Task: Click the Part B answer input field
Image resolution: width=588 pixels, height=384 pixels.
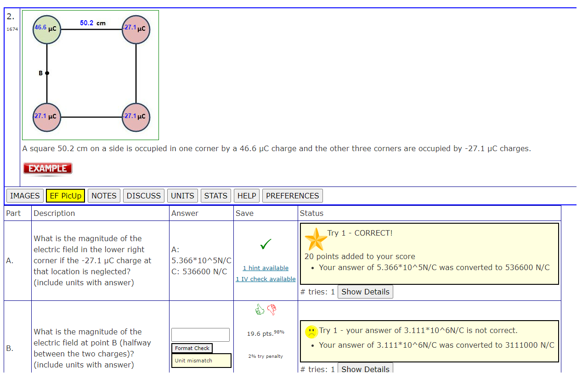Action: tap(200, 335)
